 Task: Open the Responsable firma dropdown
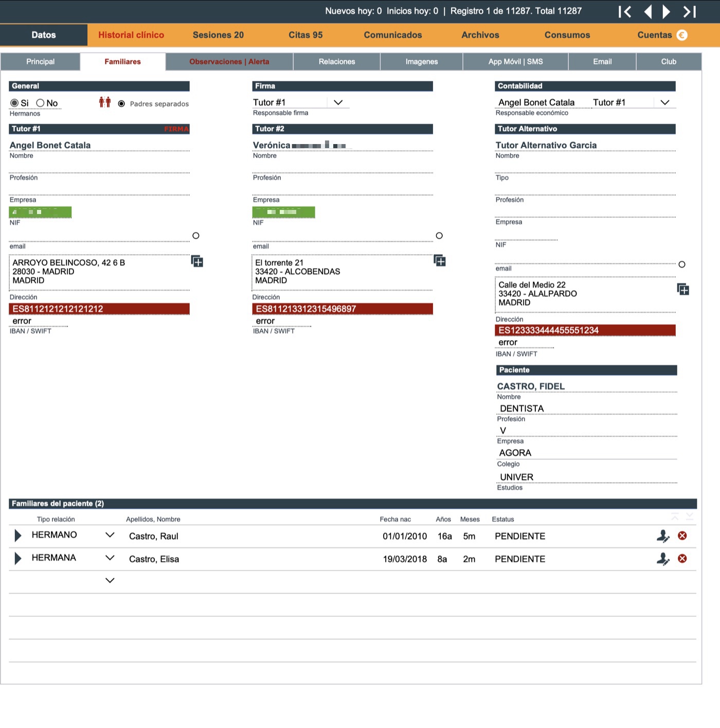coord(338,102)
